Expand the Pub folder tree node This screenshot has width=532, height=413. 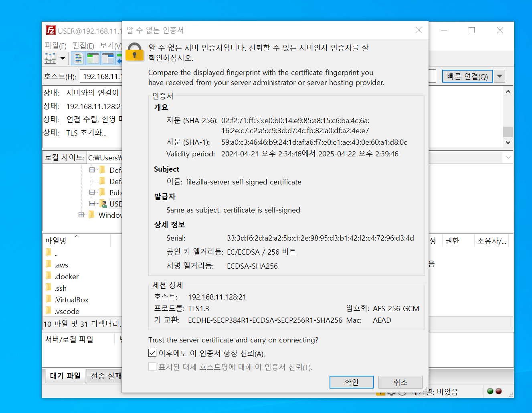click(92, 192)
